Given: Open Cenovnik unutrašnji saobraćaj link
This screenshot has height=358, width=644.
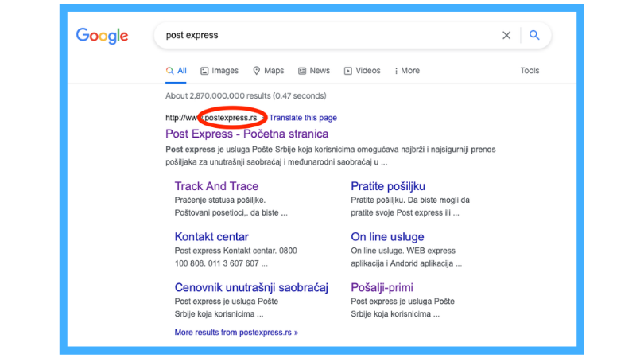Looking at the screenshot, I should tap(251, 287).
